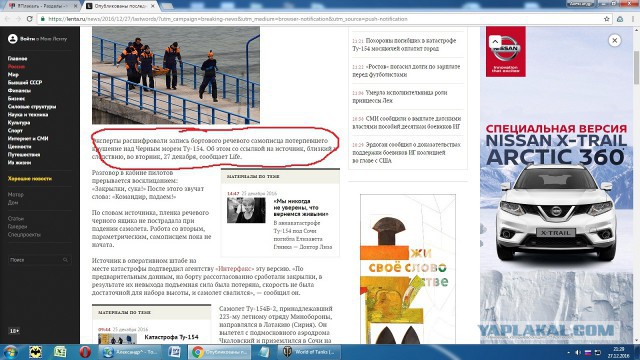Open the 'Статьи' sidebar link
The width and height of the screenshot is (640, 360).
tap(16, 218)
